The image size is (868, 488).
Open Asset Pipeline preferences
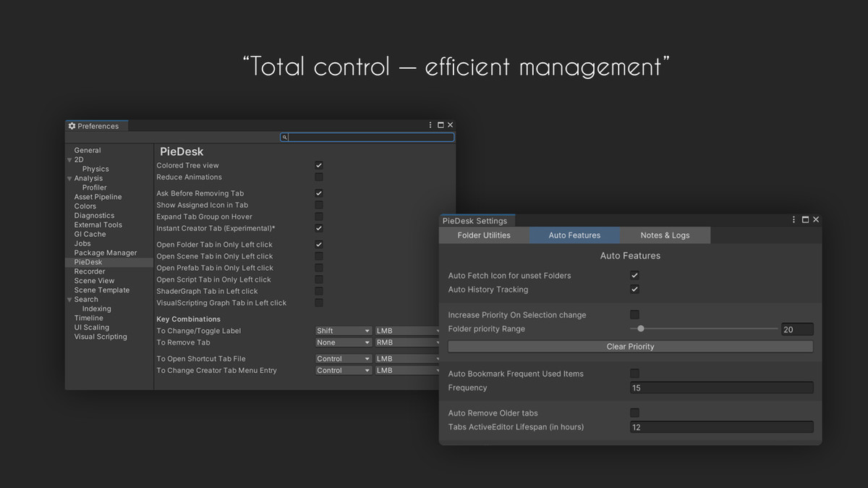[98, 197]
